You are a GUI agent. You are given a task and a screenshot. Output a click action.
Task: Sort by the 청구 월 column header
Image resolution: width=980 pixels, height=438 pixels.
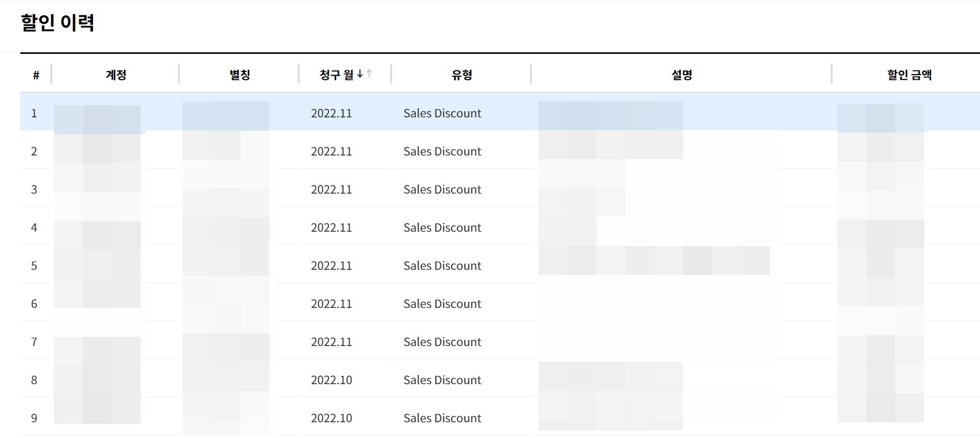tap(336, 75)
